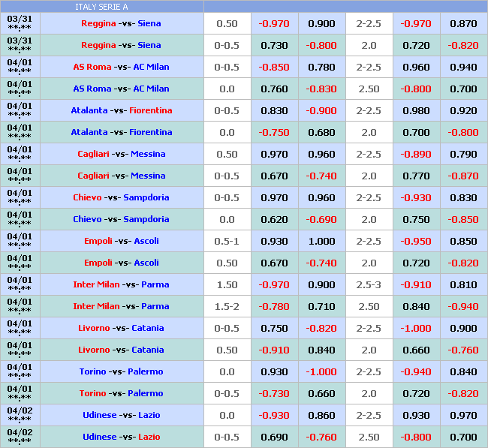This screenshot has height=448, width=488.
Task: Click -1.000 odds in Torino vs Palermo row
Action: (321, 371)
